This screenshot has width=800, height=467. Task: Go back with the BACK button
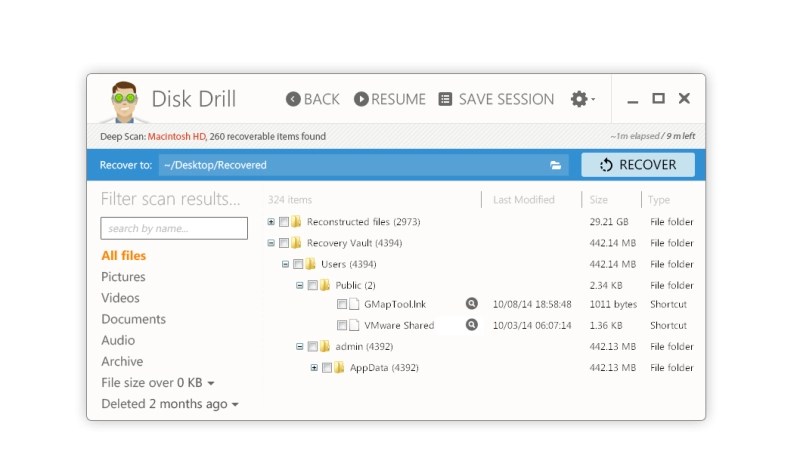pos(313,99)
